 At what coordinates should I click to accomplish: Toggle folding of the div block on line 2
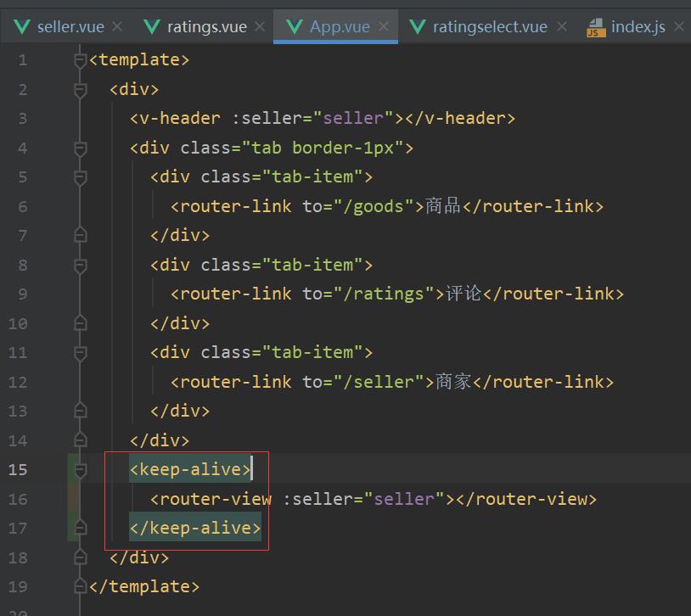click(x=79, y=88)
